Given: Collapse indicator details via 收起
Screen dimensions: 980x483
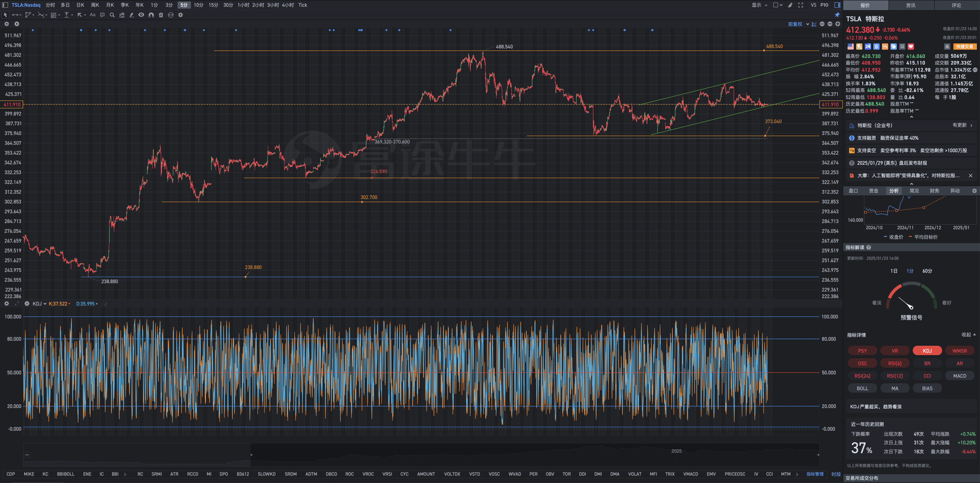Looking at the screenshot, I should 969,335.
